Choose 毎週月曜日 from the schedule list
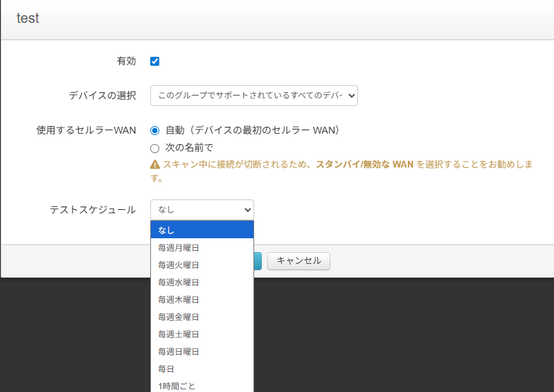The image size is (554, 392). click(x=202, y=247)
